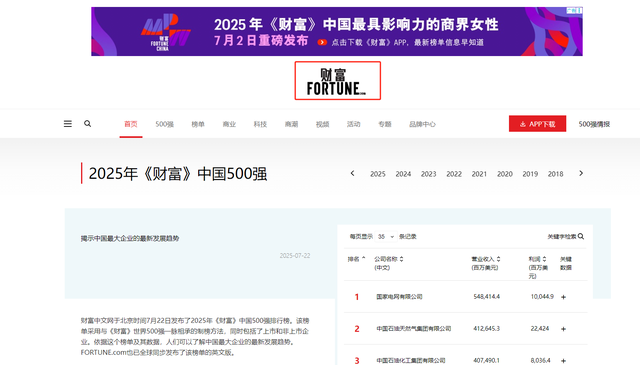The width and height of the screenshot is (640, 365).
Task: Select year 2023 in year list
Action: 429,174
